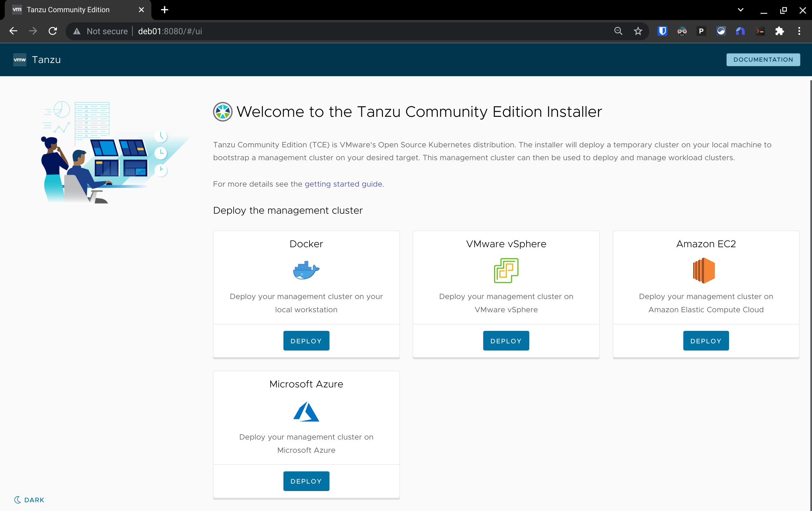Open the getting started guide link
Viewport: 812px width, 511px height.
343,184
